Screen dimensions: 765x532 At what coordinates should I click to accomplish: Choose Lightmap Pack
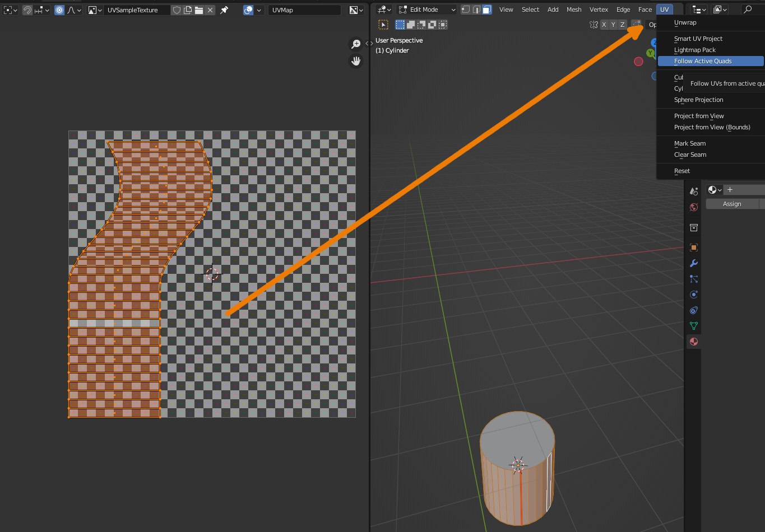(711, 50)
